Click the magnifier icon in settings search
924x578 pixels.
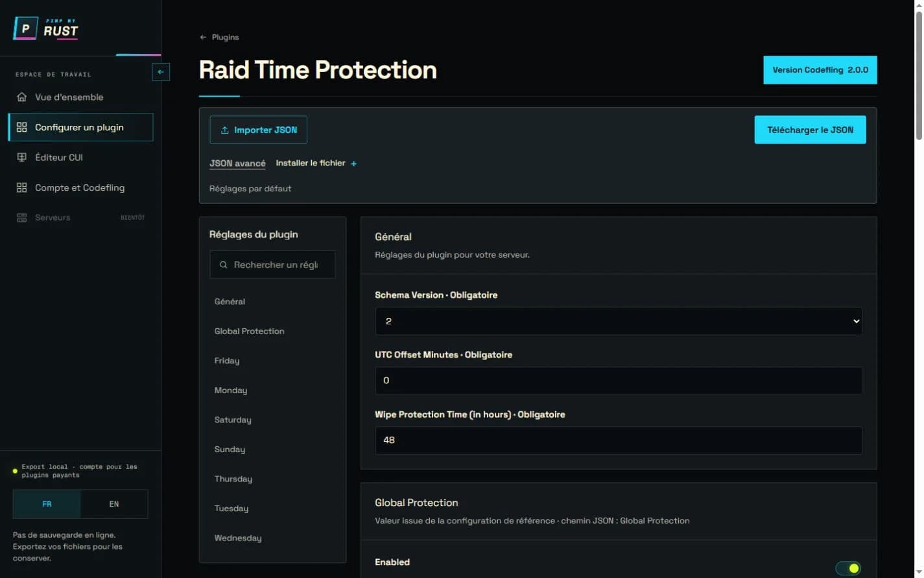point(223,265)
